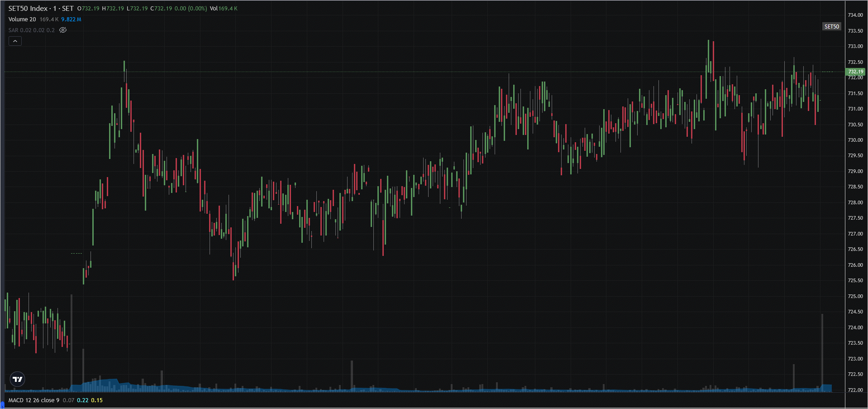Image resolution: width=868 pixels, height=409 pixels.
Task: Click the 725.00 price axis label
Action: point(855,296)
